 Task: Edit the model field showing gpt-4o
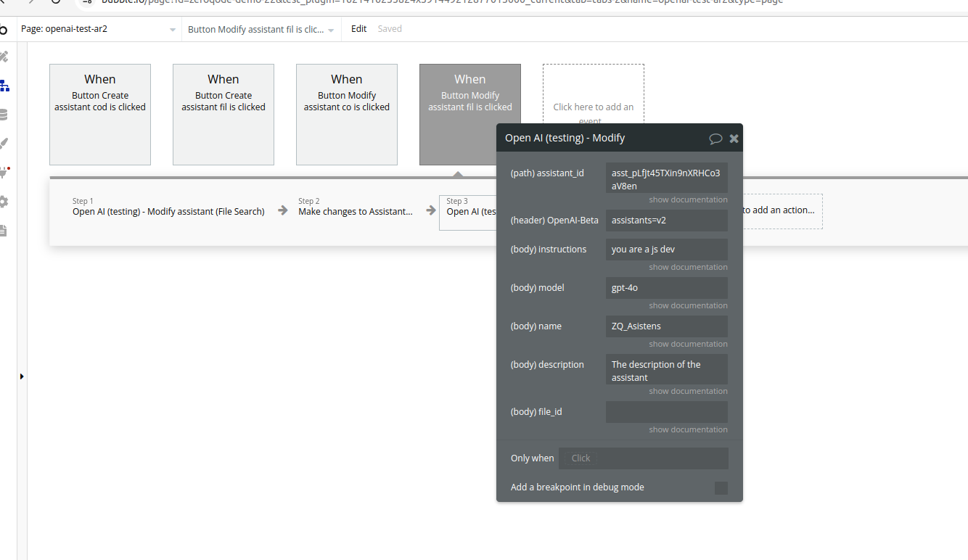(x=666, y=287)
